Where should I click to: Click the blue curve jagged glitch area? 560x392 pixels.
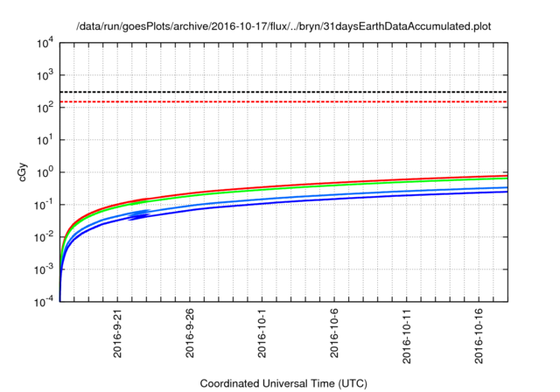(x=139, y=214)
